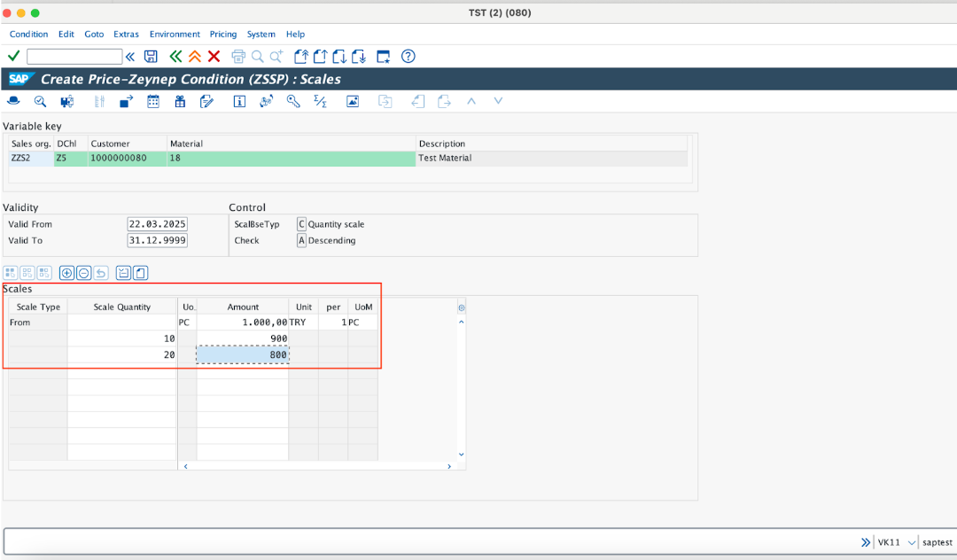The height and width of the screenshot is (560, 957).
Task: Click the Amount cell showing 800
Action: (x=242, y=354)
